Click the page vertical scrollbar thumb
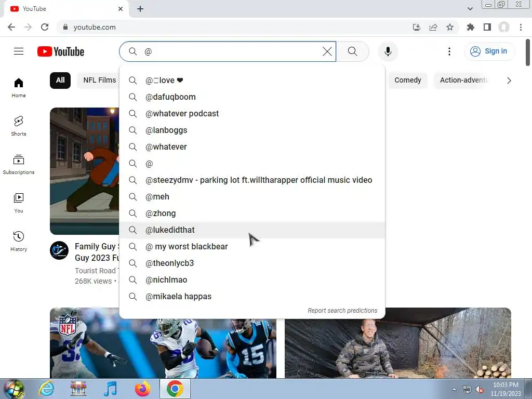The image size is (532, 399). click(528, 52)
